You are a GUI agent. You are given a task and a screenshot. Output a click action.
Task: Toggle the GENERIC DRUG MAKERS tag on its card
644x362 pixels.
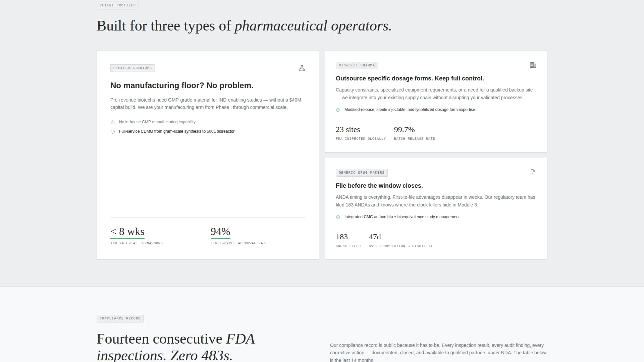pyautogui.click(x=361, y=173)
